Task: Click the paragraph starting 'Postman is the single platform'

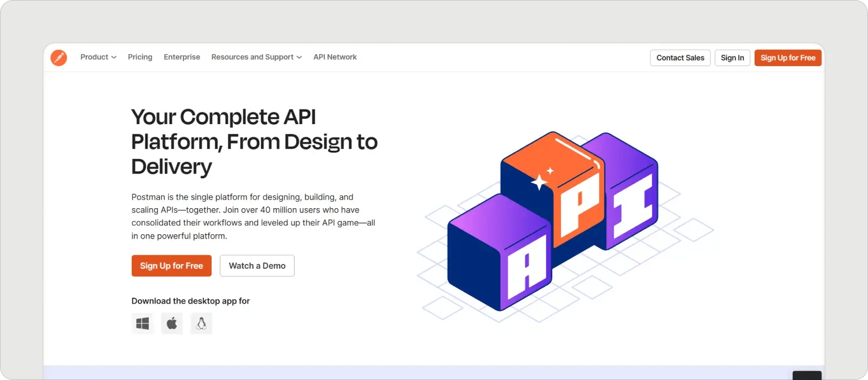Action: coord(253,216)
